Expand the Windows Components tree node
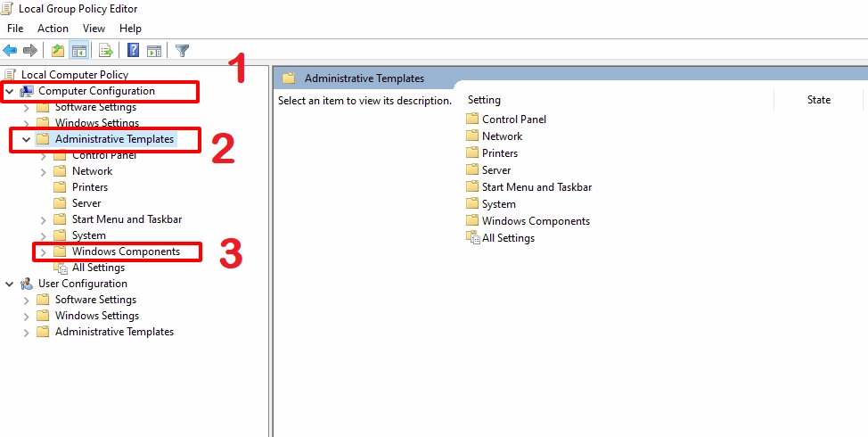Screen dimensions: 868x437 (x=43, y=252)
